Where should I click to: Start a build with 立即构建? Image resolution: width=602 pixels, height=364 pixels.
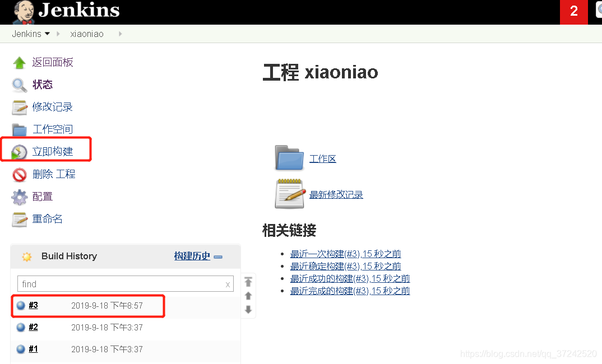click(x=53, y=151)
